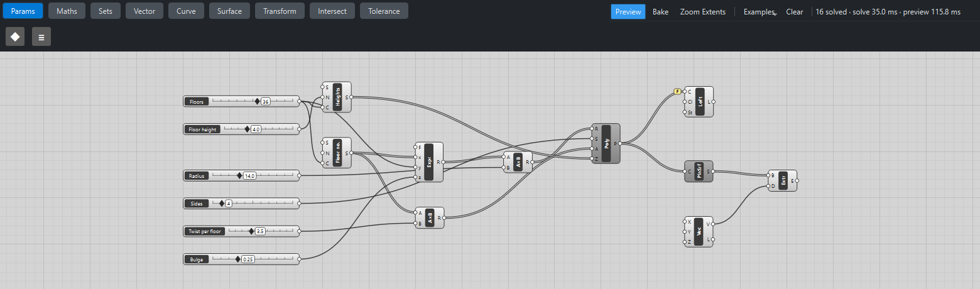980x289 pixels.
Task: Select the Loft component node
Action: pyautogui.click(x=699, y=102)
